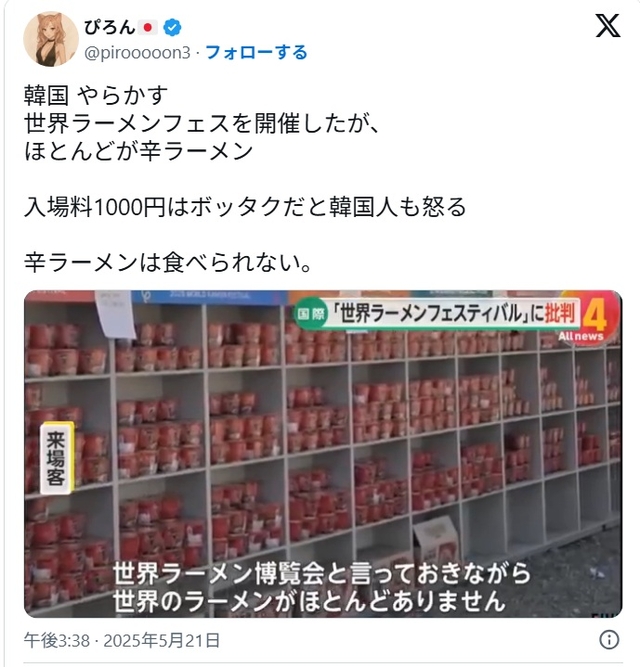Click the green 国際 badge in video
Image resolution: width=640 pixels, height=667 pixels.
(310, 314)
